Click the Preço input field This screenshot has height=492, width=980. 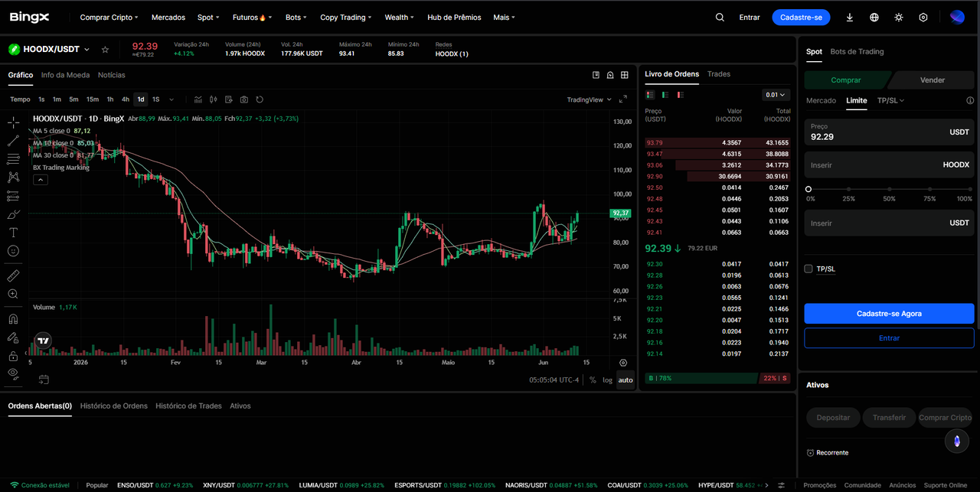[889, 132]
